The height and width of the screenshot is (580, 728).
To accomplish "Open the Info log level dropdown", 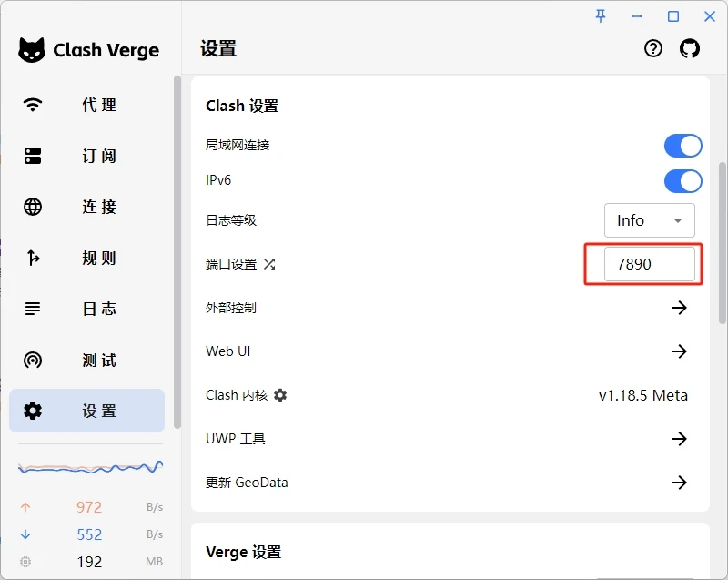I will pos(649,220).
